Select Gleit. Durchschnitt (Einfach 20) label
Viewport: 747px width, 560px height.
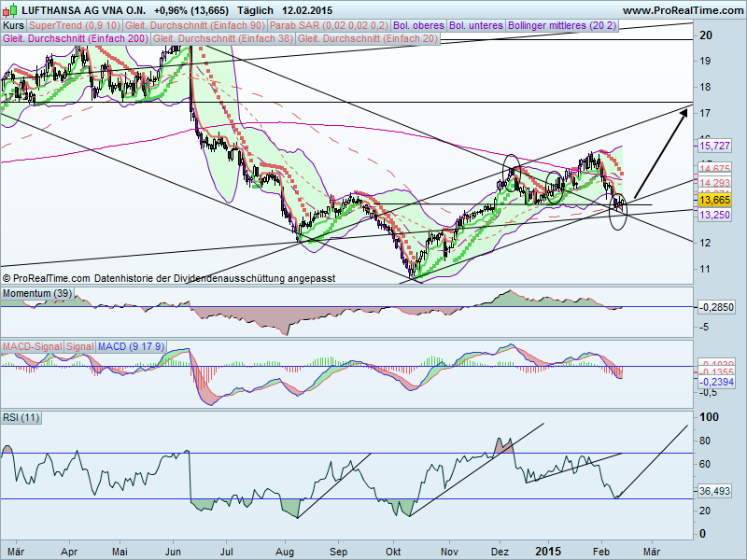pyautogui.click(x=368, y=38)
